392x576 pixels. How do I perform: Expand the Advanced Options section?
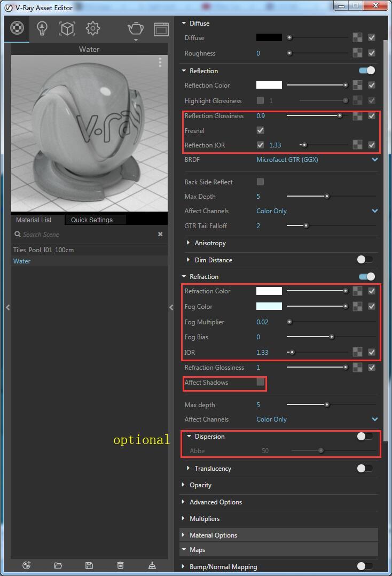click(x=183, y=502)
